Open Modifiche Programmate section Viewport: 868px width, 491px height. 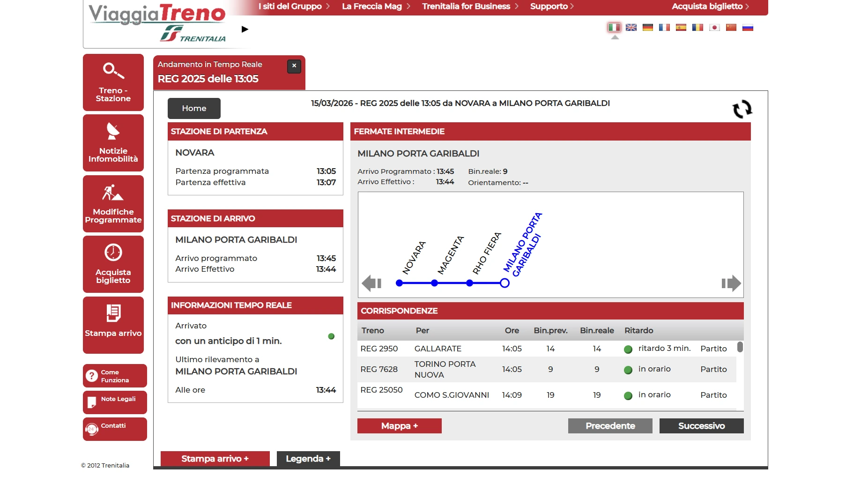coord(113,203)
